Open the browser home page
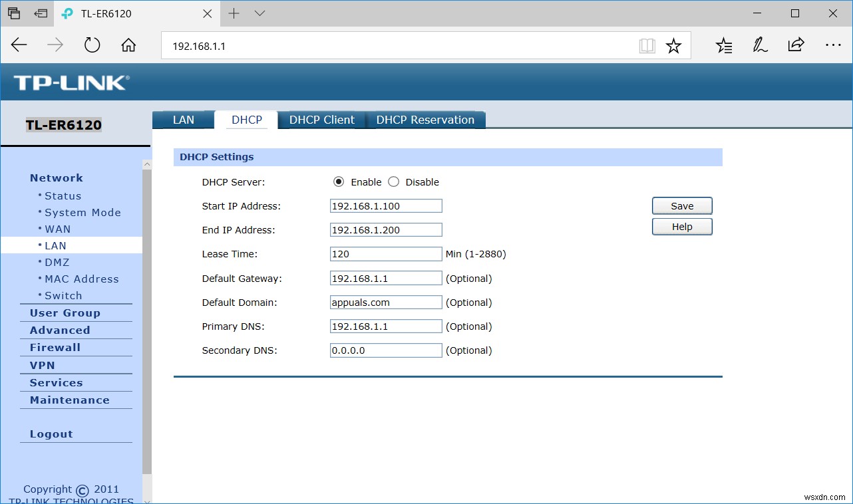The height and width of the screenshot is (504, 853). point(128,45)
